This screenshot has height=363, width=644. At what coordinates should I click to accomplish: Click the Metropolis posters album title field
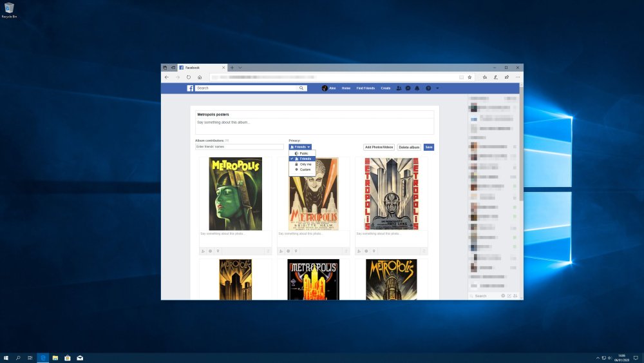click(x=315, y=114)
